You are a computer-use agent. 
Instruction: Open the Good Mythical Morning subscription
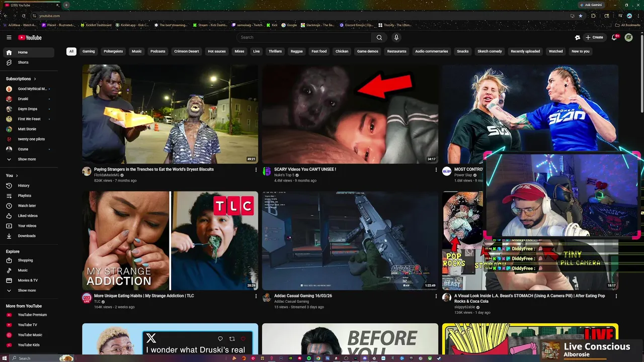pos(28,89)
